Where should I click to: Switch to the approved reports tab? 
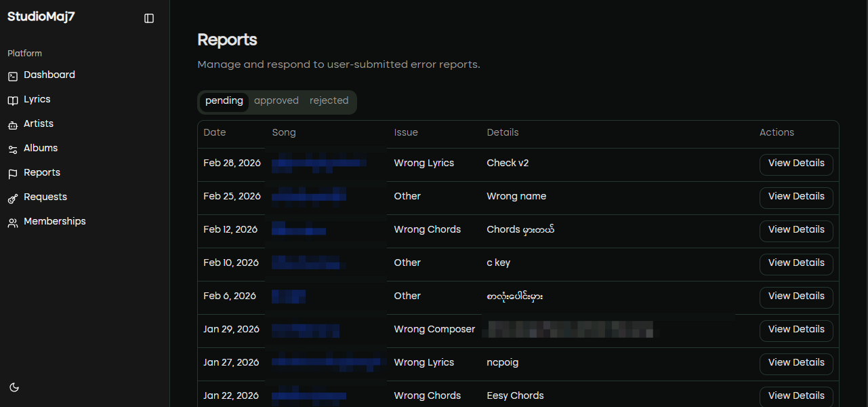[x=276, y=100]
